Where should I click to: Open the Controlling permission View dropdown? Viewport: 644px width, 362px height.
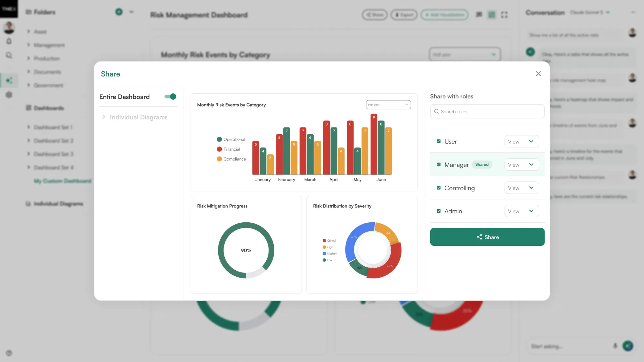(x=522, y=188)
